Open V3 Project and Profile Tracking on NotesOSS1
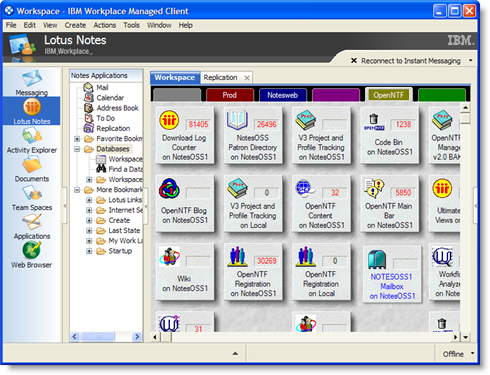 pos(321,135)
